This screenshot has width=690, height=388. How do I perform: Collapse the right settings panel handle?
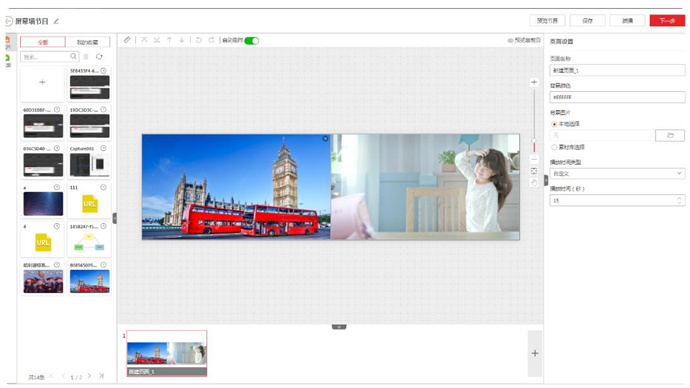click(546, 180)
